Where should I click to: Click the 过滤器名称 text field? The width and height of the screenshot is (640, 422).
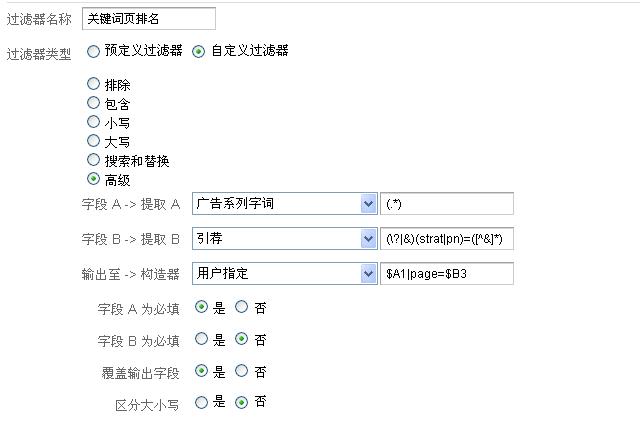[148, 19]
